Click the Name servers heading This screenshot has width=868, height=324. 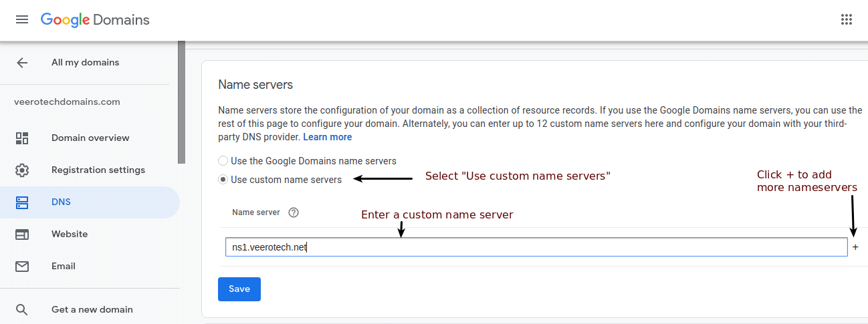(x=255, y=85)
